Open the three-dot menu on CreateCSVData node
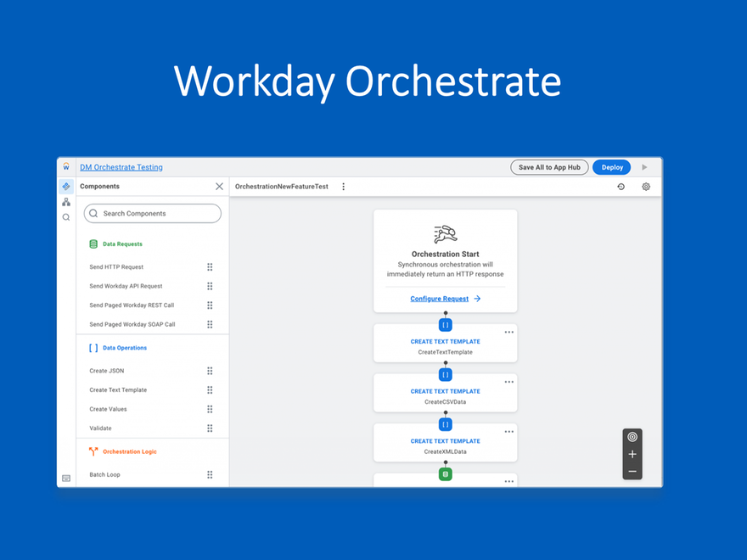The height and width of the screenshot is (560, 747). coord(508,382)
